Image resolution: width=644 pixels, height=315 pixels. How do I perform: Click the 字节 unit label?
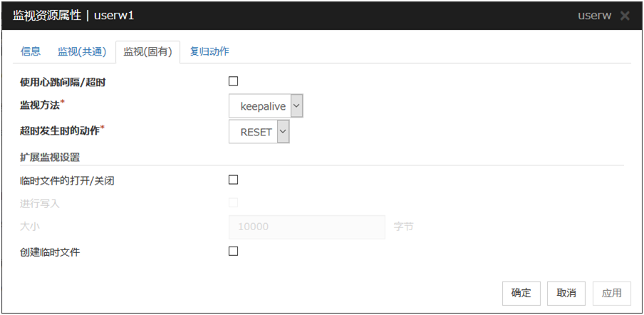(403, 227)
